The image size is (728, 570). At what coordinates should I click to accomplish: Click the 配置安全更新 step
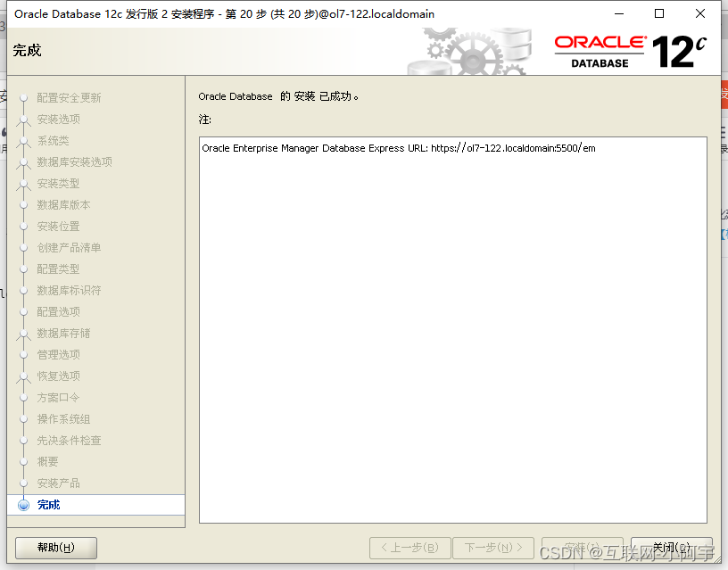pyautogui.click(x=69, y=98)
